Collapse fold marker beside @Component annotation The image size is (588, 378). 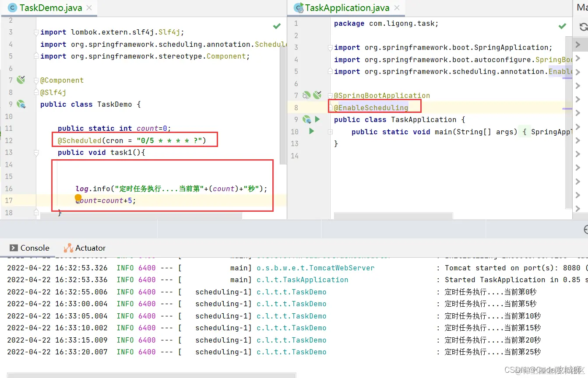[x=37, y=80]
